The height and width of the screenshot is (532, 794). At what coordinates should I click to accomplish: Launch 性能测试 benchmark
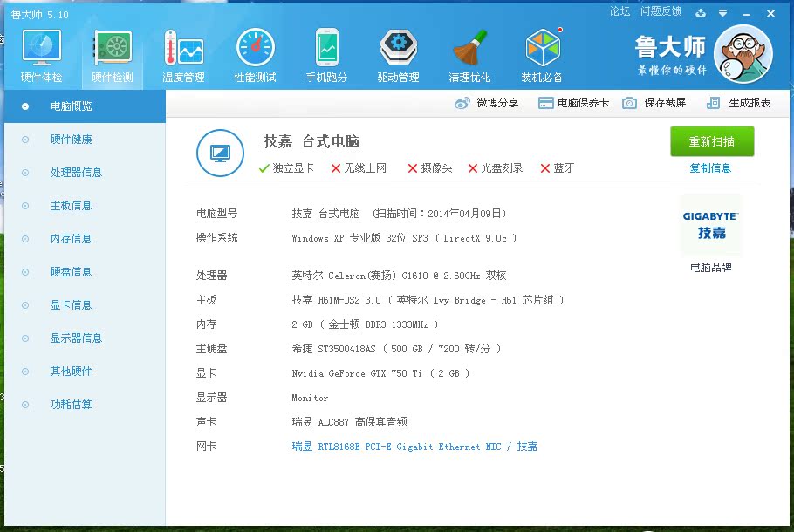(x=255, y=52)
